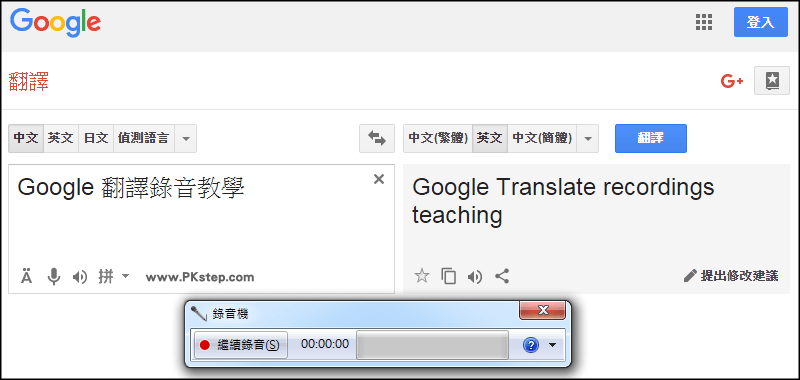The width and height of the screenshot is (800, 380).
Task: Expand the input method dropdown arrow
Action: pos(125,276)
